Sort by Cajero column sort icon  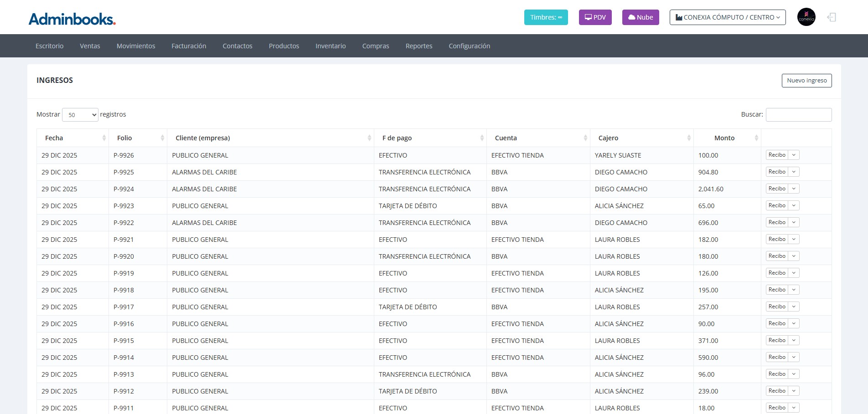(x=688, y=138)
